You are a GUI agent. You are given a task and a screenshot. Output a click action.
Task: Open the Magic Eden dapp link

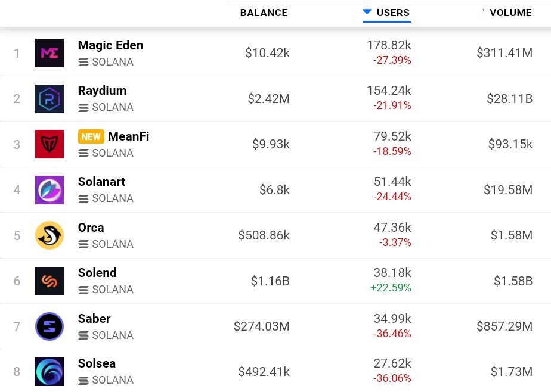[110, 45]
